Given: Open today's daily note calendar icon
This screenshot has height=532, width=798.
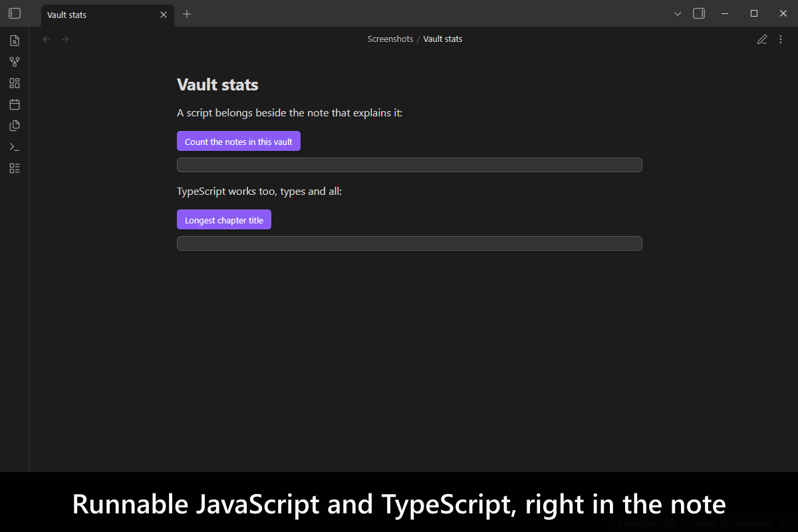Looking at the screenshot, I should point(15,104).
